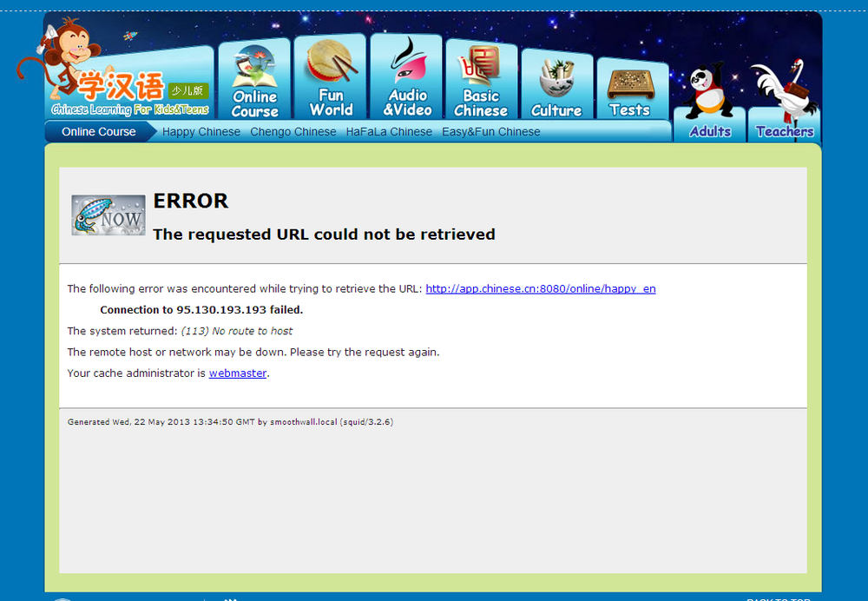The height and width of the screenshot is (601, 868).
Task: Open Happy Chinese submenu item
Action: pos(201,132)
